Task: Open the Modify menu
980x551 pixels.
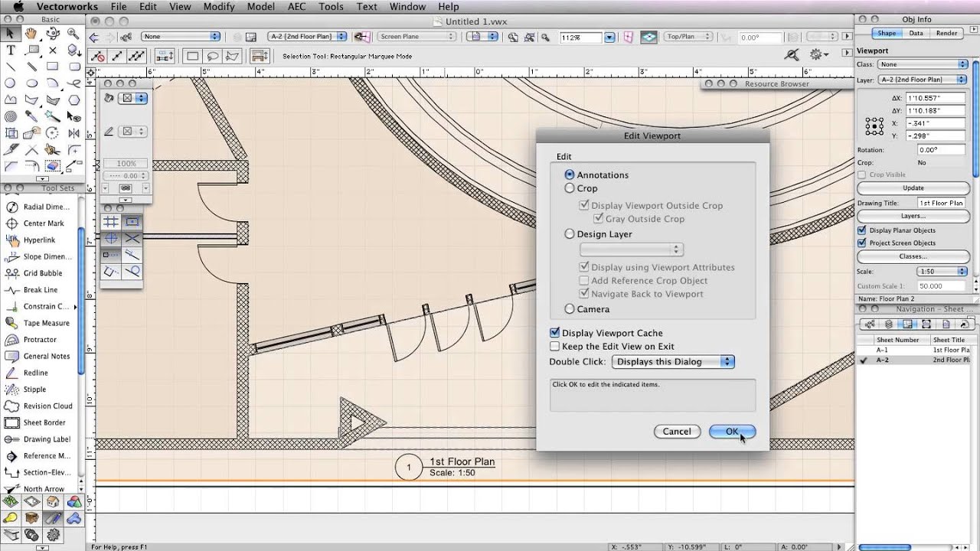Action: (219, 7)
